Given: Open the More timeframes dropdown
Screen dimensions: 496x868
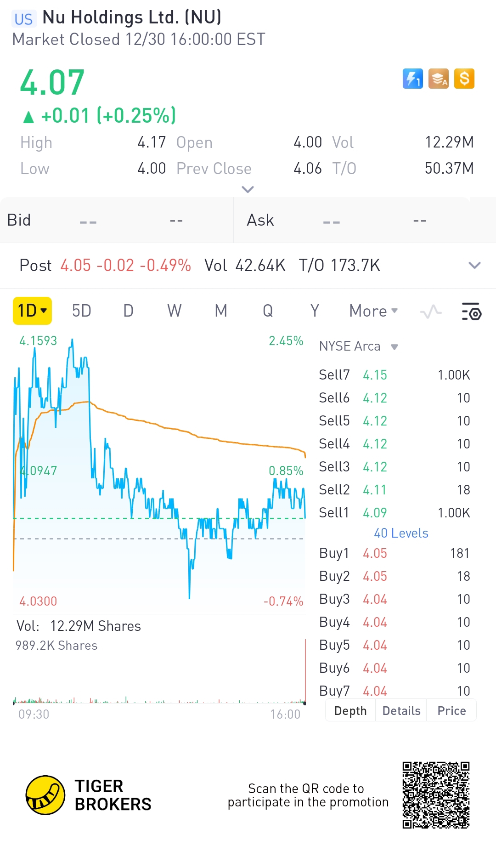Looking at the screenshot, I should (373, 311).
